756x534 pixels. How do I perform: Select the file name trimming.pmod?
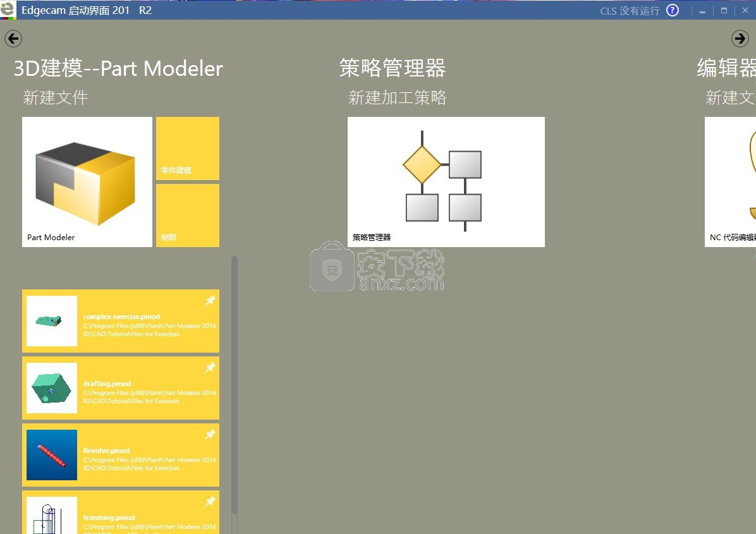[x=109, y=518]
